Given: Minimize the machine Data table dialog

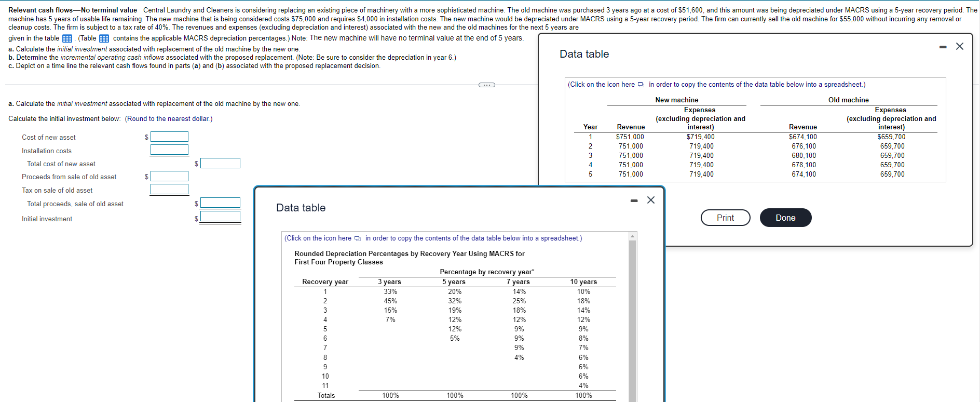Looking at the screenshot, I should (x=943, y=47).
